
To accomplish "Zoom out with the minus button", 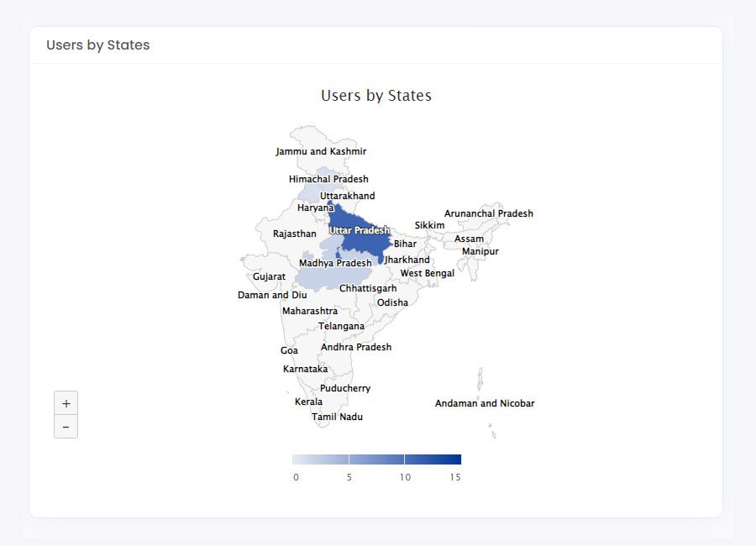I will (x=66, y=427).
